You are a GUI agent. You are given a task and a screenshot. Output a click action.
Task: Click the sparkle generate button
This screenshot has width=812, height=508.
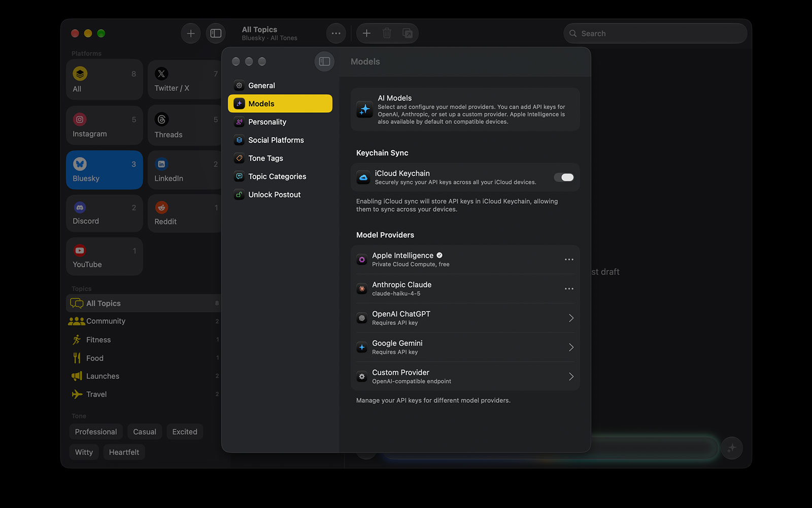click(732, 448)
